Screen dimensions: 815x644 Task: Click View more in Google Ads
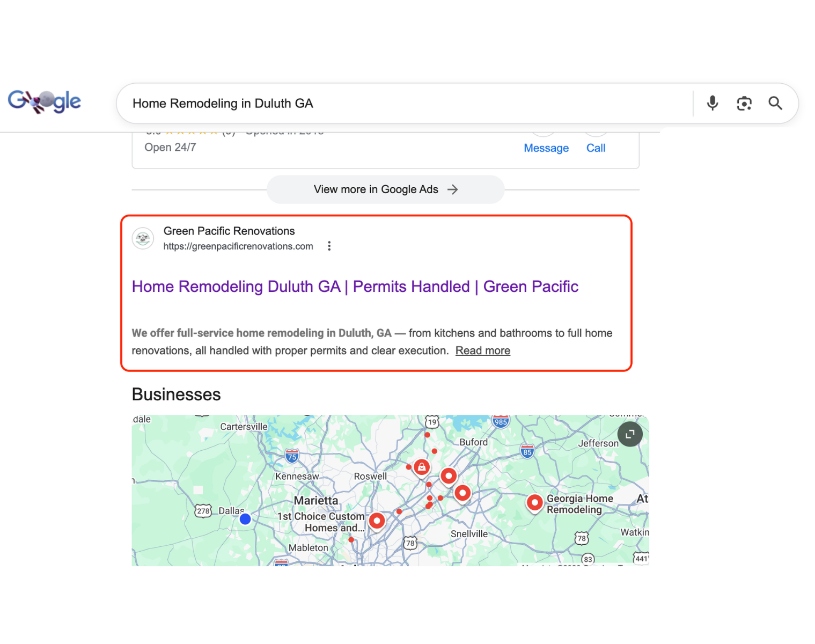(x=385, y=189)
